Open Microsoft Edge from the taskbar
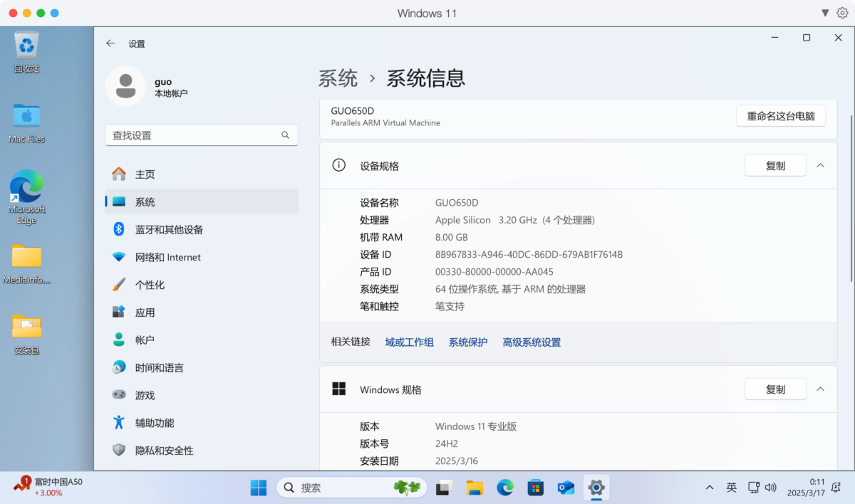The height and width of the screenshot is (504, 855). [505, 488]
